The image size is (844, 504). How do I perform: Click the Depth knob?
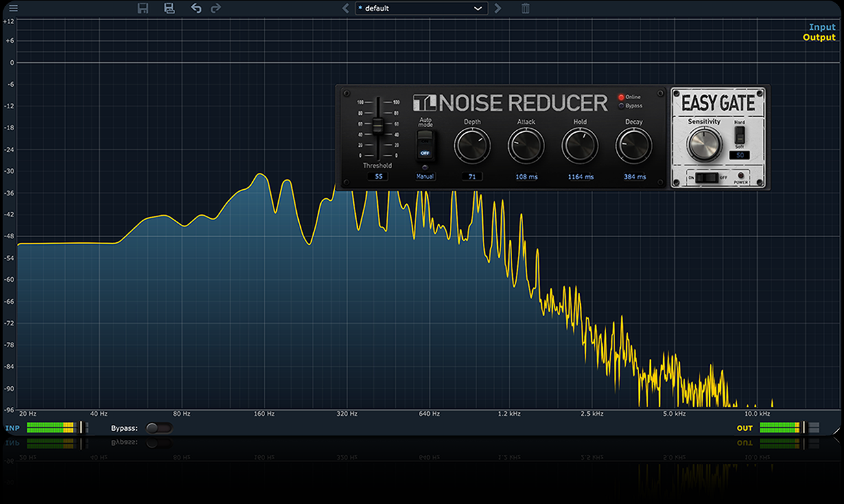click(472, 145)
